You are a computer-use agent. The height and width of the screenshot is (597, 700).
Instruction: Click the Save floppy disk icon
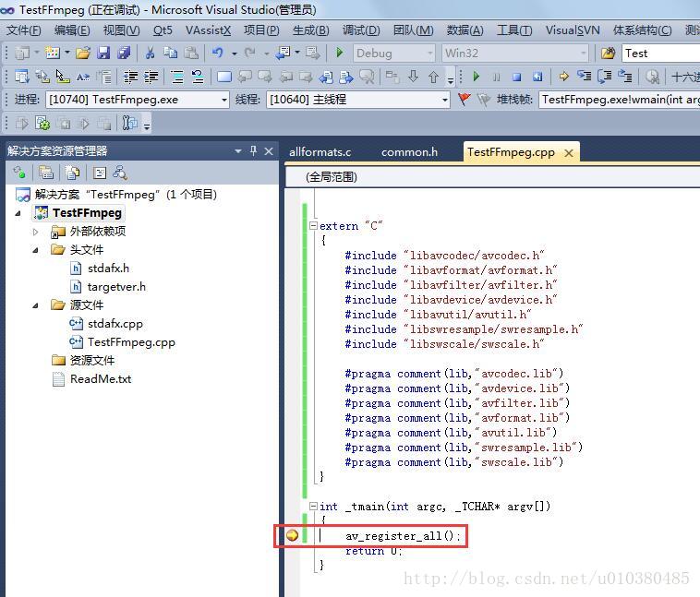pyautogui.click(x=103, y=54)
